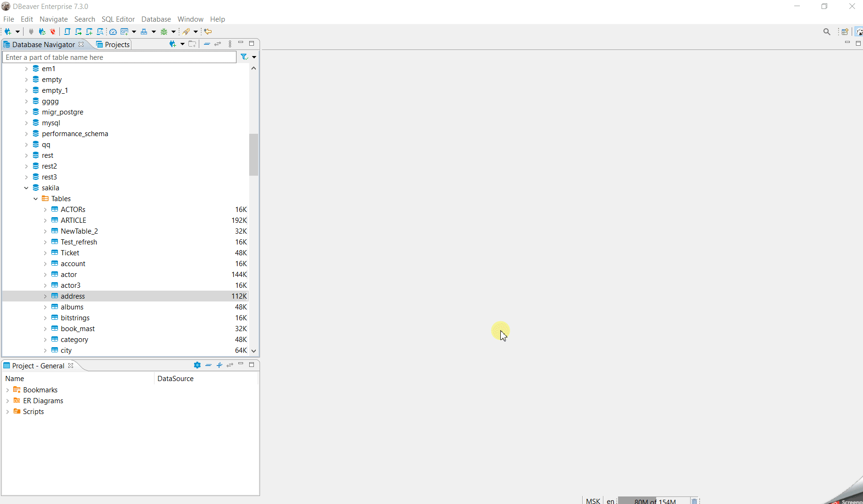Open Project - General view settings gear
The image size is (863, 504).
click(x=197, y=365)
